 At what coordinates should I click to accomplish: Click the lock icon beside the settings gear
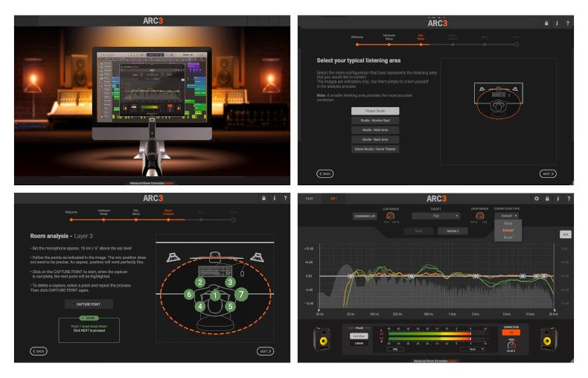pyautogui.click(x=547, y=199)
